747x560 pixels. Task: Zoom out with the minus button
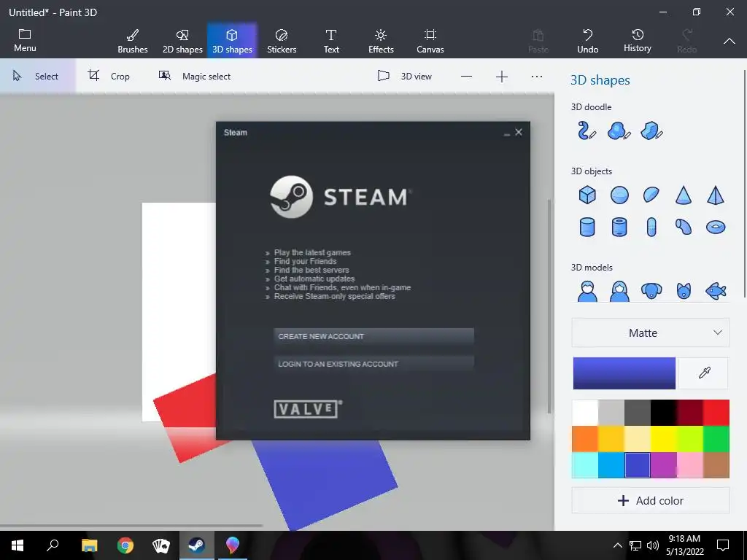point(466,76)
